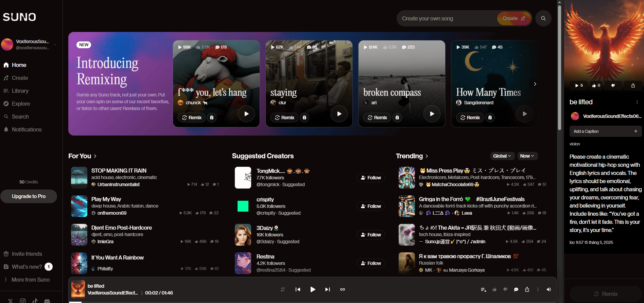
Task: Follow TongMick creator
Action: coord(371,178)
